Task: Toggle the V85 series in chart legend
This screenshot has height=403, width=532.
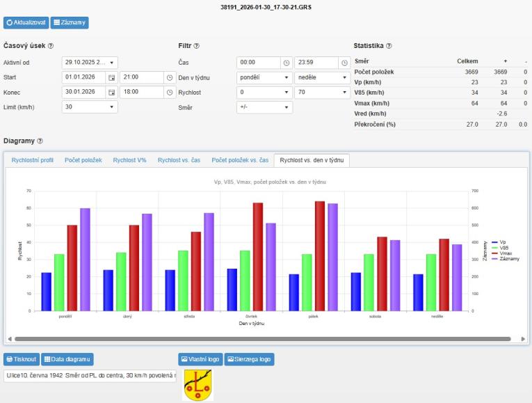Action: (506, 248)
